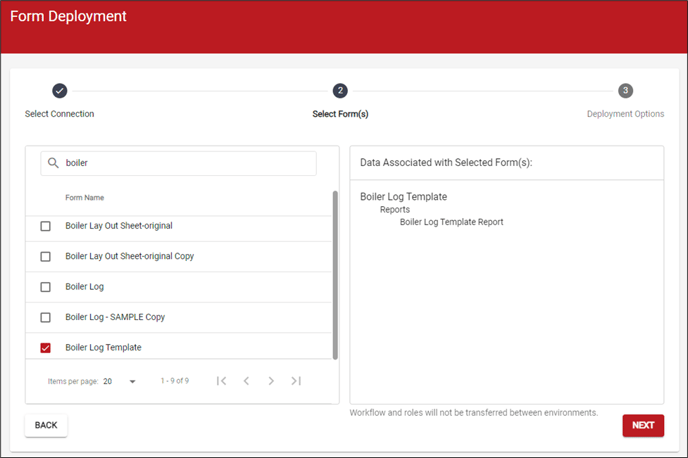Click the NEXT button

click(x=643, y=425)
